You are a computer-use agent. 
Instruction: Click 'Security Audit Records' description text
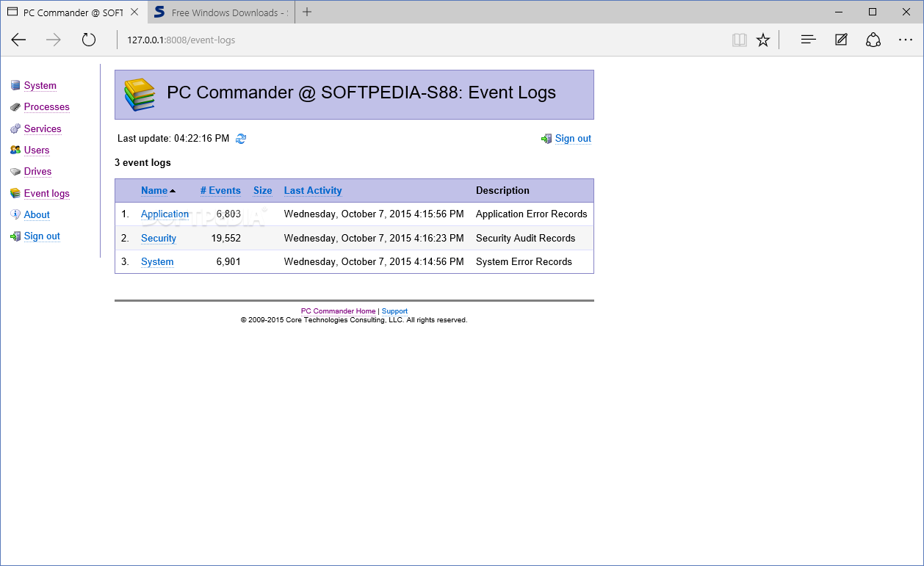(525, 238)
